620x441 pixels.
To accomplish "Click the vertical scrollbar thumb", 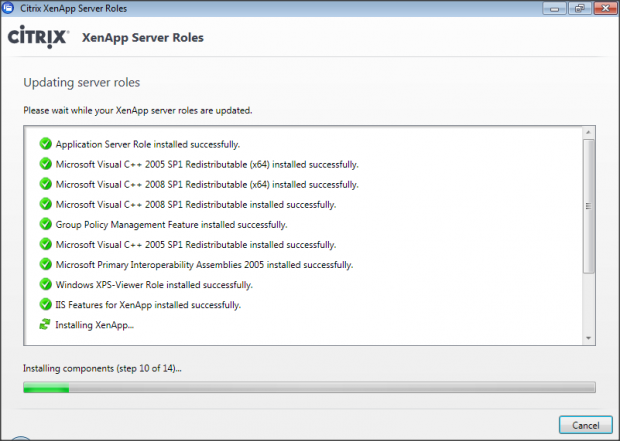I will point(588,206).
